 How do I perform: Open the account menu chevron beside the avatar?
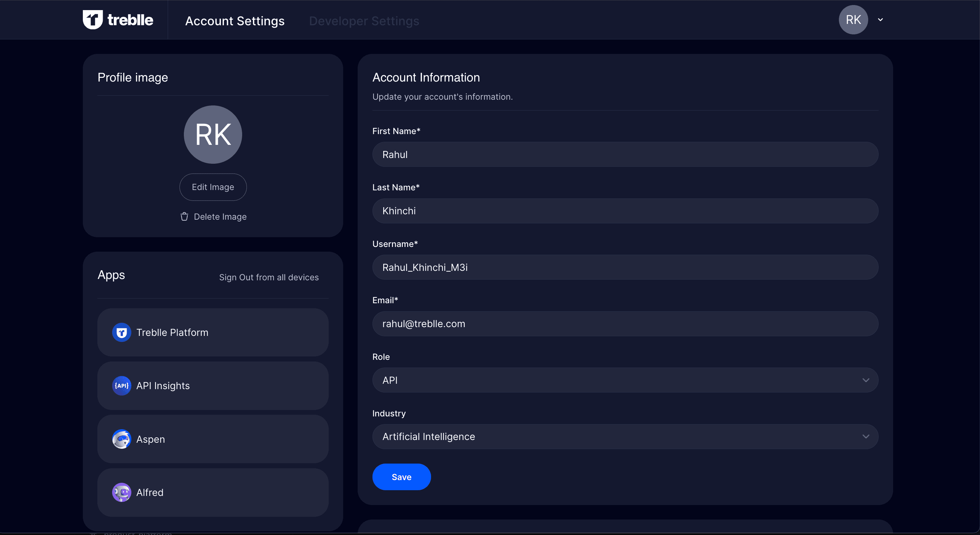pos(880,20)
